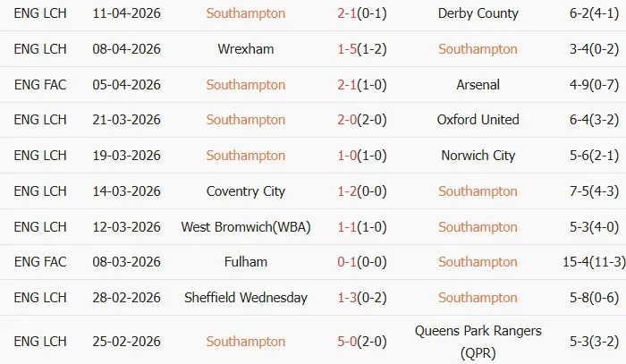
Task: Click Coventry City team name
Action: pos(246,191)
